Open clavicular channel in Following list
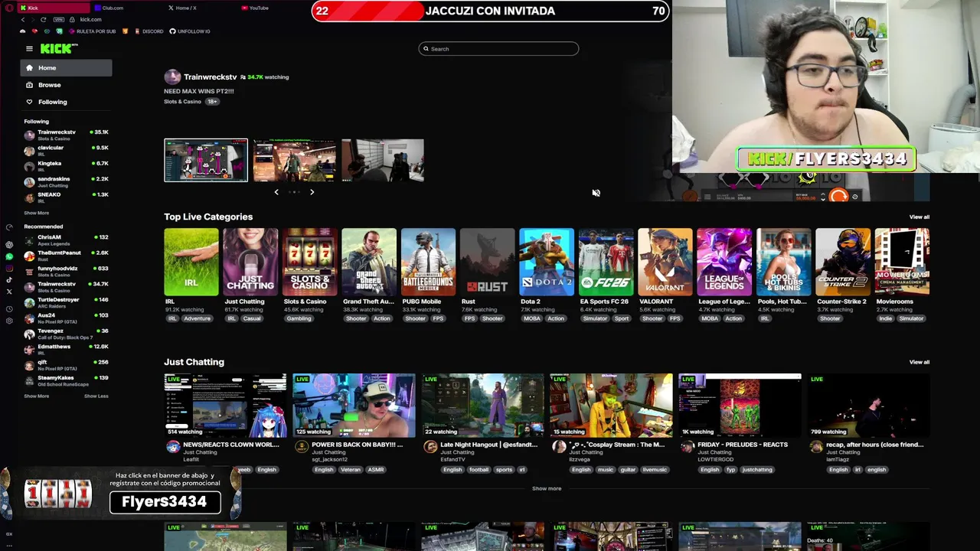Viewport: 980px width, 551px height. (67, 150)
